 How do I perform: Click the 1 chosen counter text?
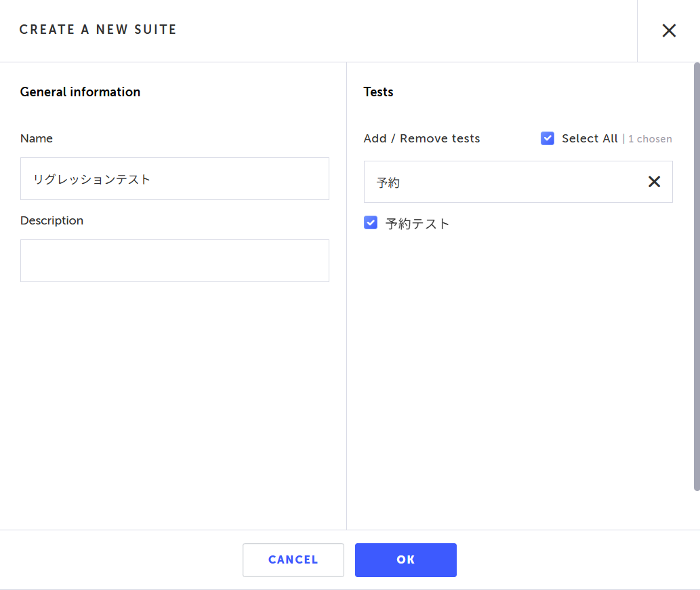(x=650, y=139)
